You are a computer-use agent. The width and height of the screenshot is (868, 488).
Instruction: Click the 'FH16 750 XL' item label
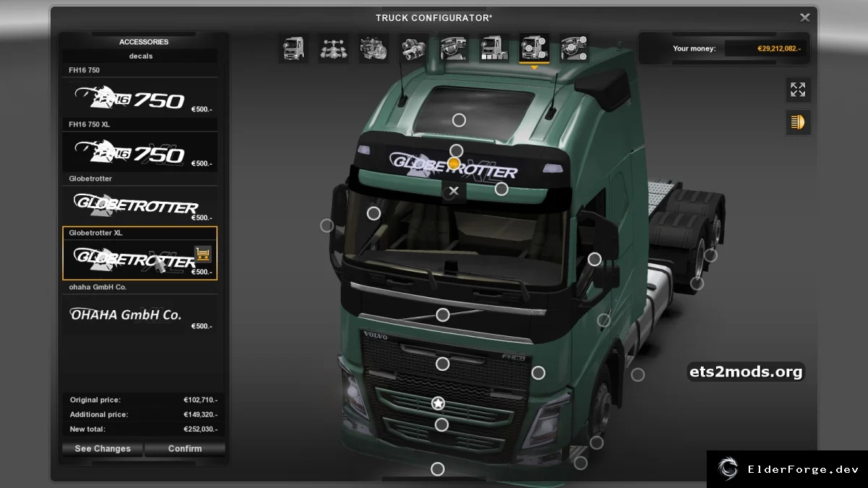point(89,124)
